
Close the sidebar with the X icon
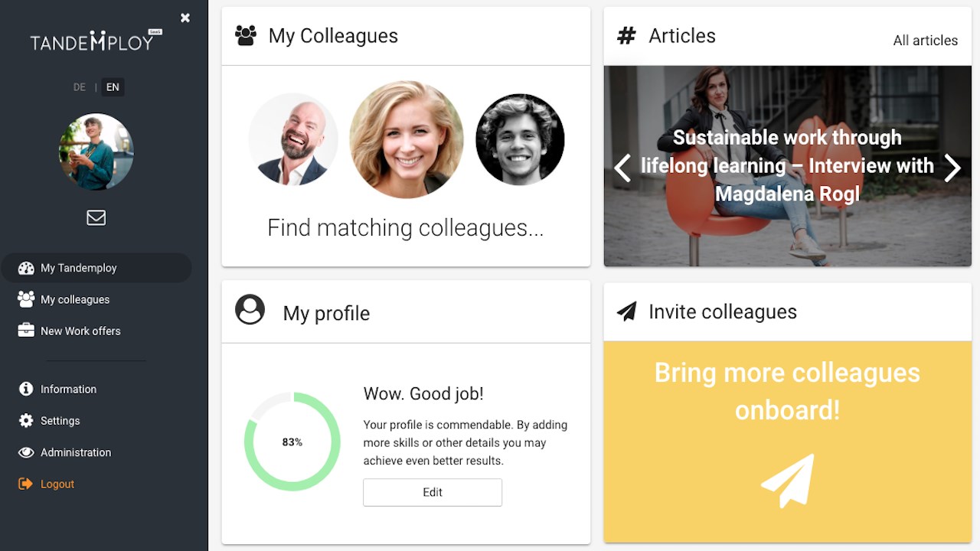pos(185,18)
